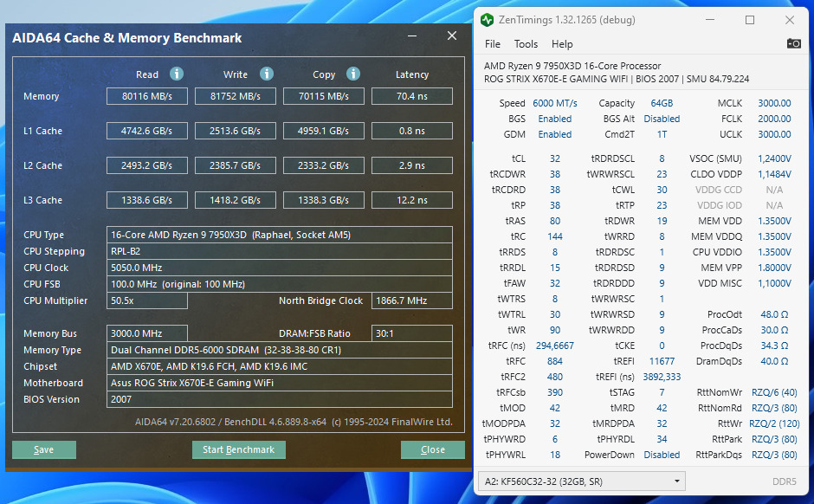Click the BIOS Version 2007 field
Screen dimensions: 814x504
(280, 399)
